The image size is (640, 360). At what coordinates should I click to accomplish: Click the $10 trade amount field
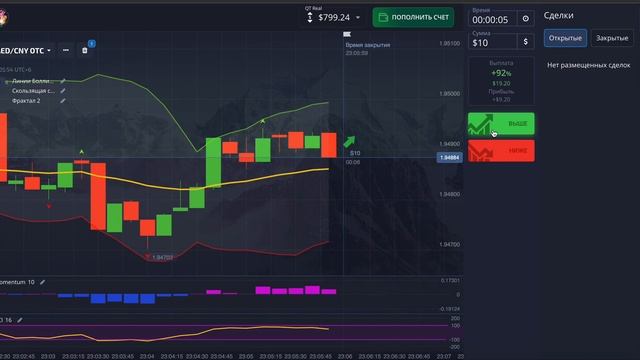point(493,42)
